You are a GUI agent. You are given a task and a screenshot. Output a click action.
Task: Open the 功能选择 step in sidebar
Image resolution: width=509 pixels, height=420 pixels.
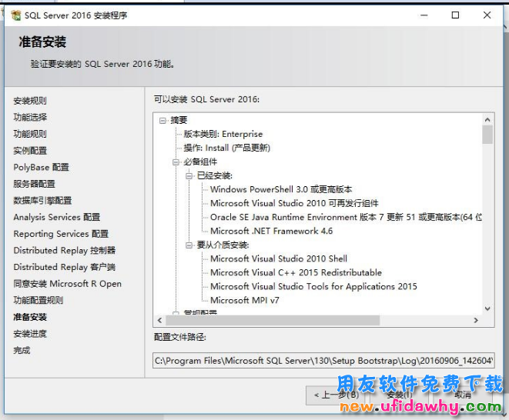point(30,117)
